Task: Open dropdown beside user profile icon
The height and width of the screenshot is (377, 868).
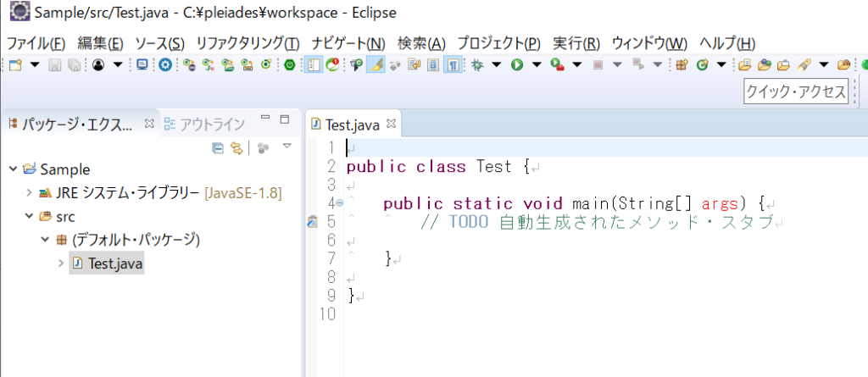Action: tap(117, 65)
